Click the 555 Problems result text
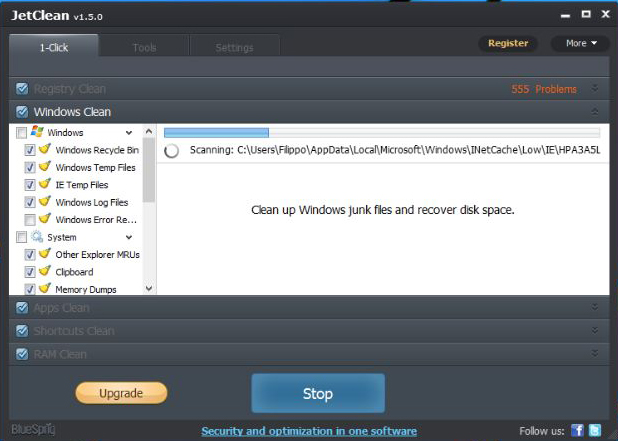 point(544,89)
